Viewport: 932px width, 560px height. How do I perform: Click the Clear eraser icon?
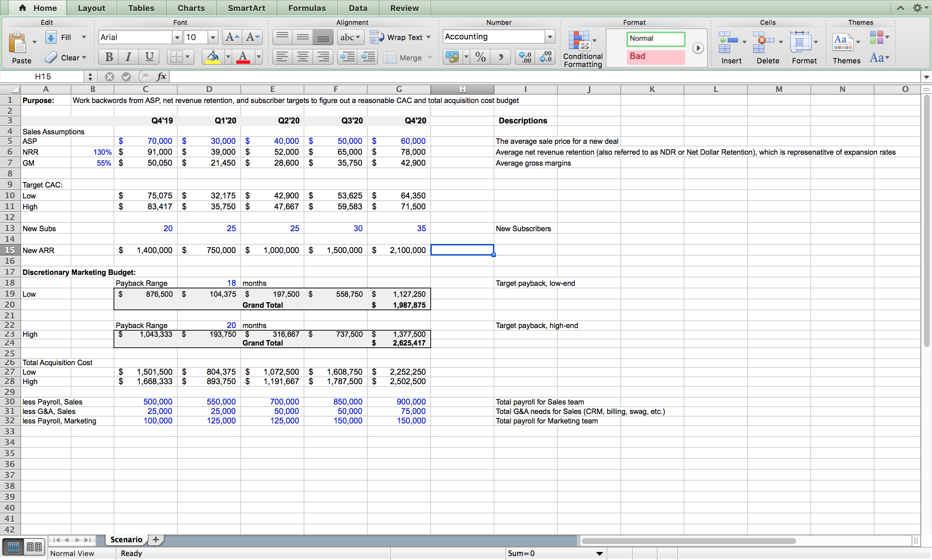coord(51,58)
